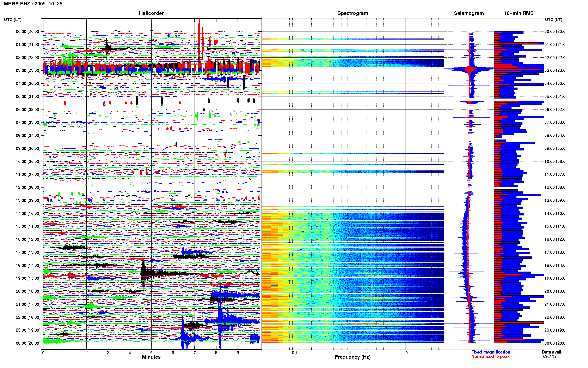
Task: Click left time label '19:00 (15:00)'
Action: pyautogui.click(x=28, y=278)
